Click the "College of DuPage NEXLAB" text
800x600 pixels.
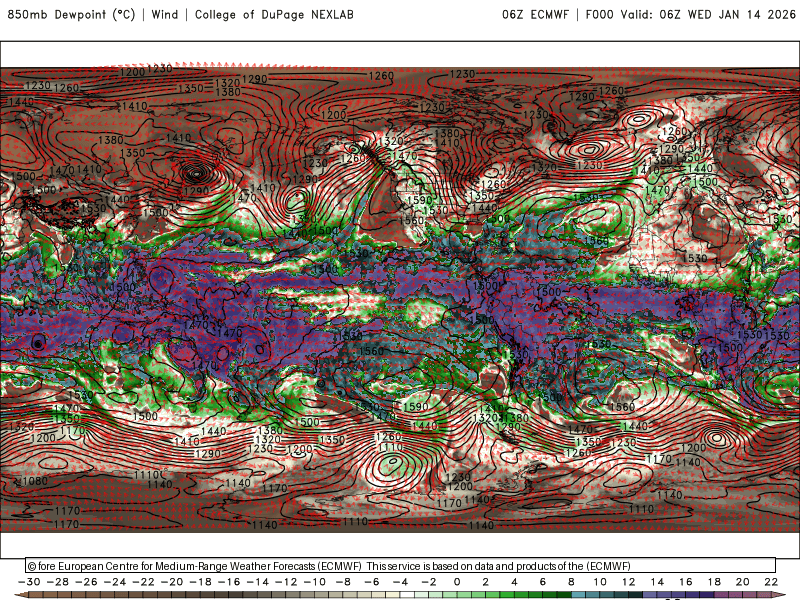point(274,14)
